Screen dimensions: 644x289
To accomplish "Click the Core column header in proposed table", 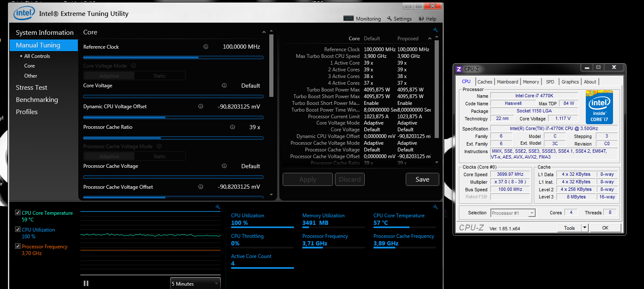I will (x=354, y=39).
